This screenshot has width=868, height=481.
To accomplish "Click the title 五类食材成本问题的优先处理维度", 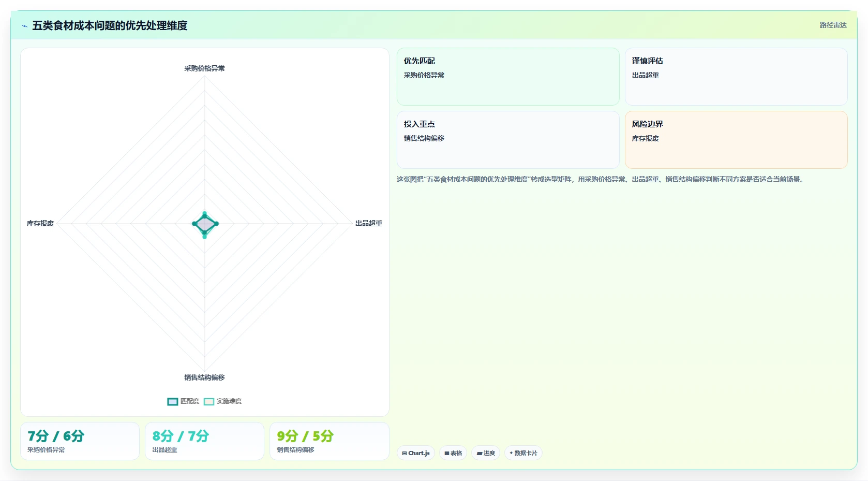I will tap(110, 25).
